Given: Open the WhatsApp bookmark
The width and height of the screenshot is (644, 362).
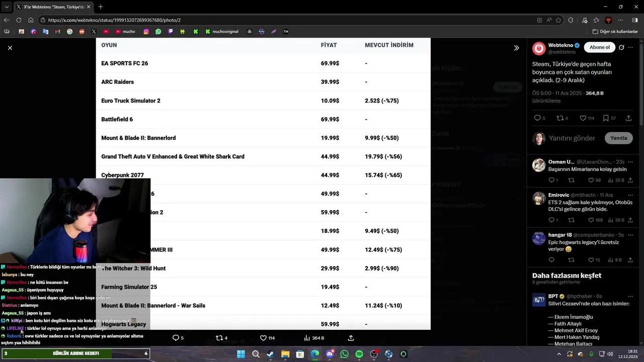Looking at the screenshot, I should pos(158,31).
